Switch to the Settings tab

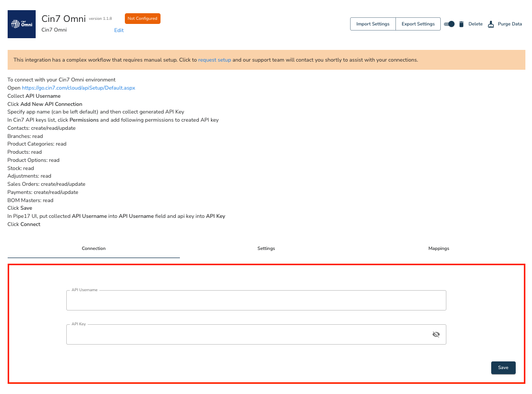(x=266, y=248)
